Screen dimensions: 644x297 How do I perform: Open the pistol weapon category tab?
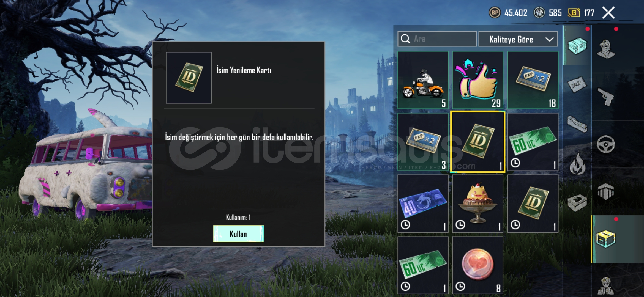point(605,97)
